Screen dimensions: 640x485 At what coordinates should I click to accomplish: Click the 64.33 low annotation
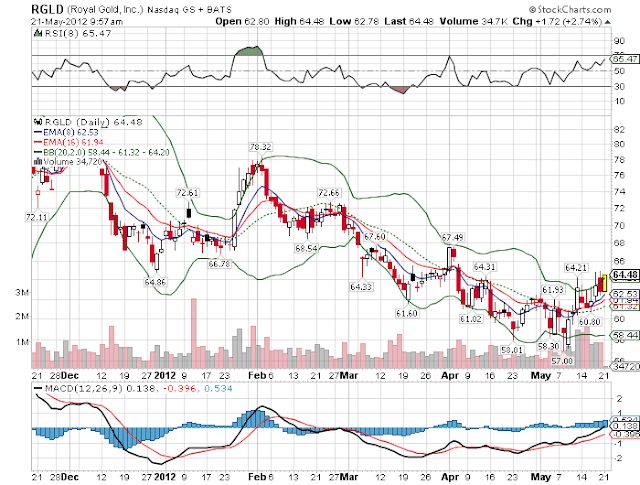[361, 287]
